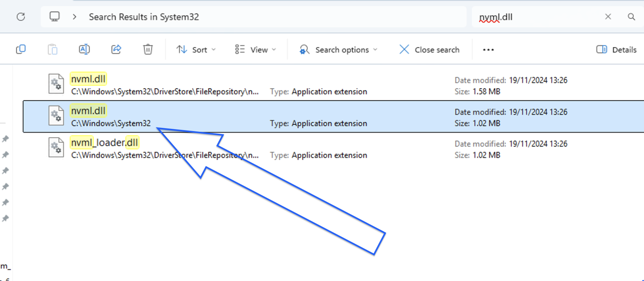The width and height of the screenshot is (644, 281).
Task: Click inside the nvml.dll search field
Action: pos(536,17)
